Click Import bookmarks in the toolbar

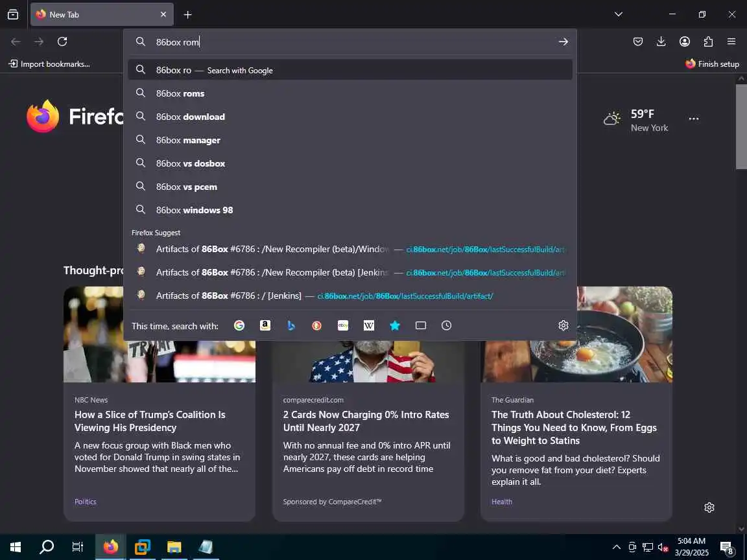click(x=49, y=64)
